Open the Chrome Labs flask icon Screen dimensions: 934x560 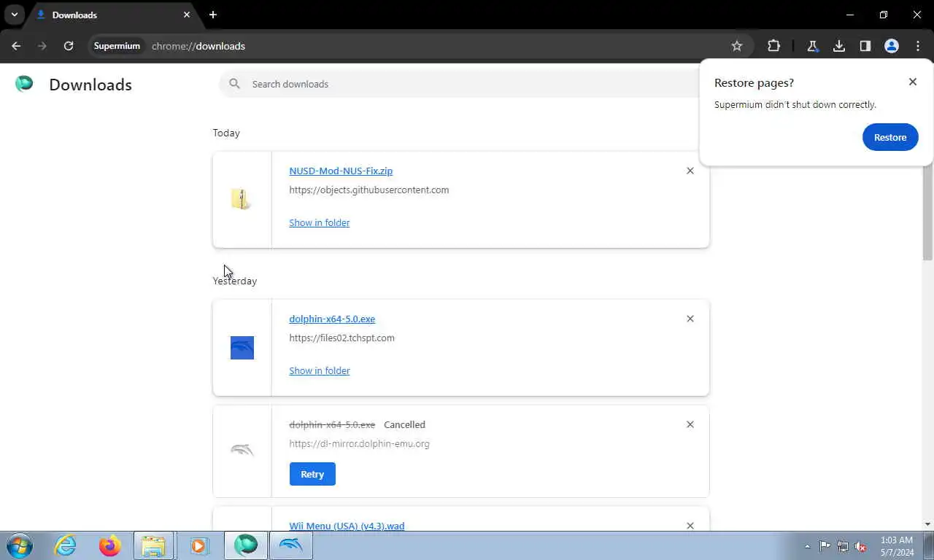coord(812,46)
